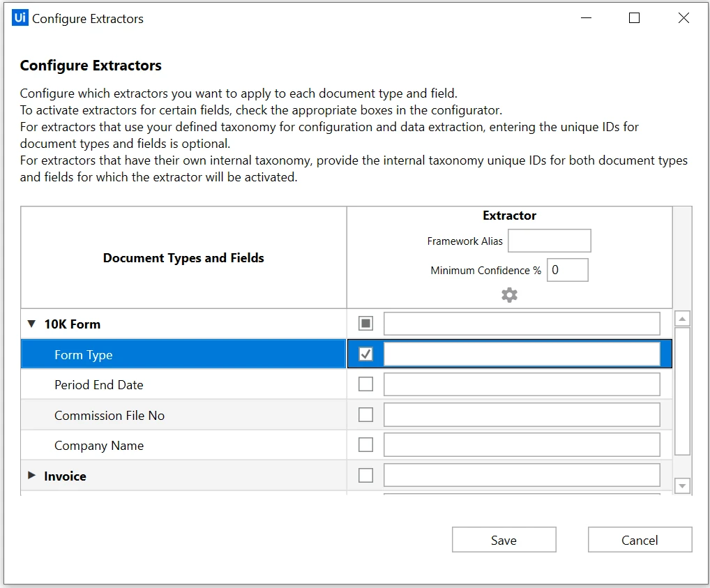The width and height of the screenshot is (710, 588).
Task: Click the scrollbar up arrow
Action: [682, 319]
